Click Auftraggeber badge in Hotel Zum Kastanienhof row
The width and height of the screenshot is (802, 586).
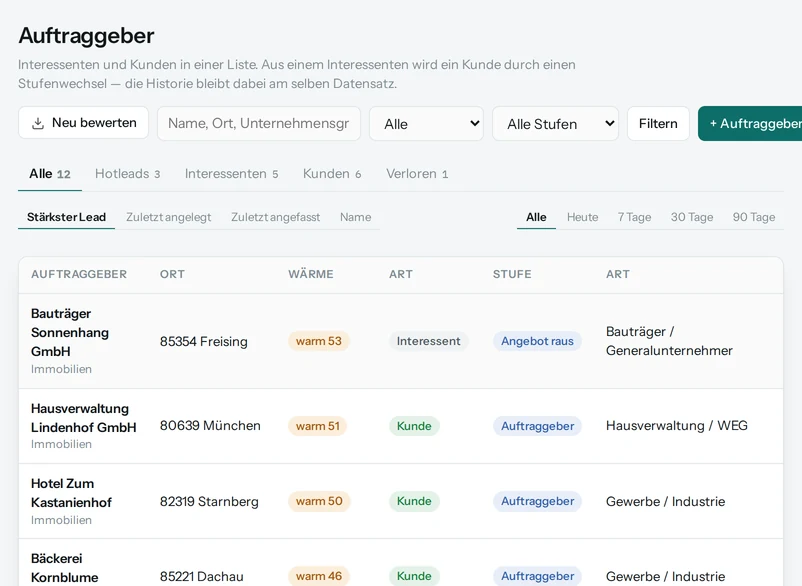click(538, 501)
